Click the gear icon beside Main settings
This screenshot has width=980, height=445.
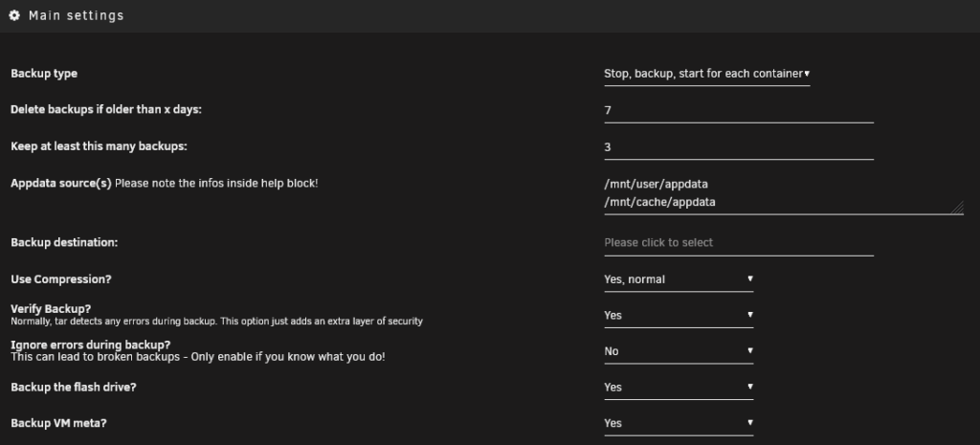click(x=14, y=15)
